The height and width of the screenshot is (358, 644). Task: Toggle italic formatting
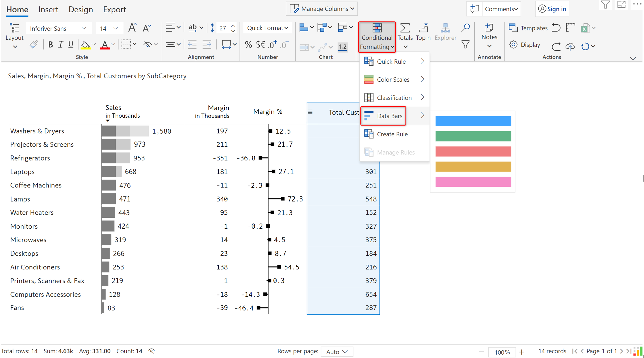(x=60, y=45)
